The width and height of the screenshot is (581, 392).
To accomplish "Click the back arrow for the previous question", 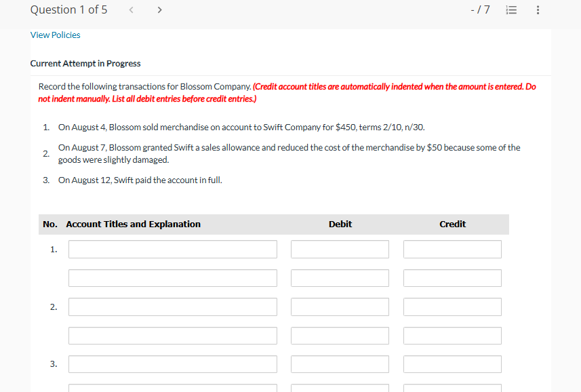I will tap(131, 9).
